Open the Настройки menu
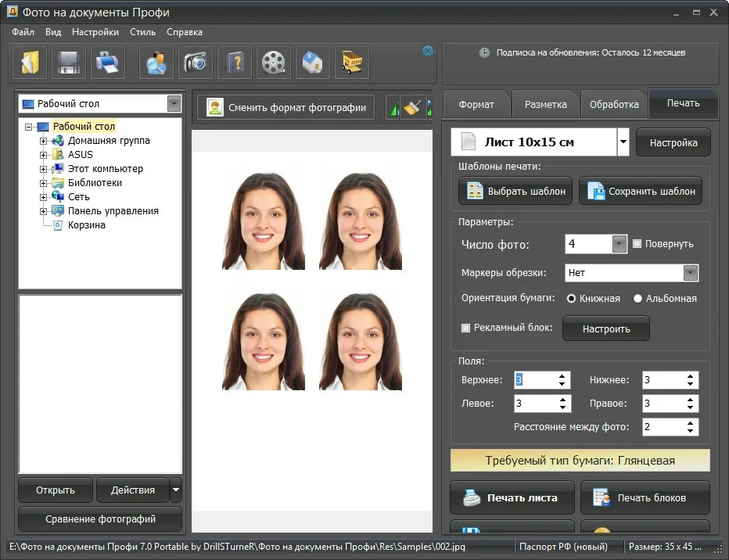Image resolution: width=729 pixels, height=560 pixels. 95,32
